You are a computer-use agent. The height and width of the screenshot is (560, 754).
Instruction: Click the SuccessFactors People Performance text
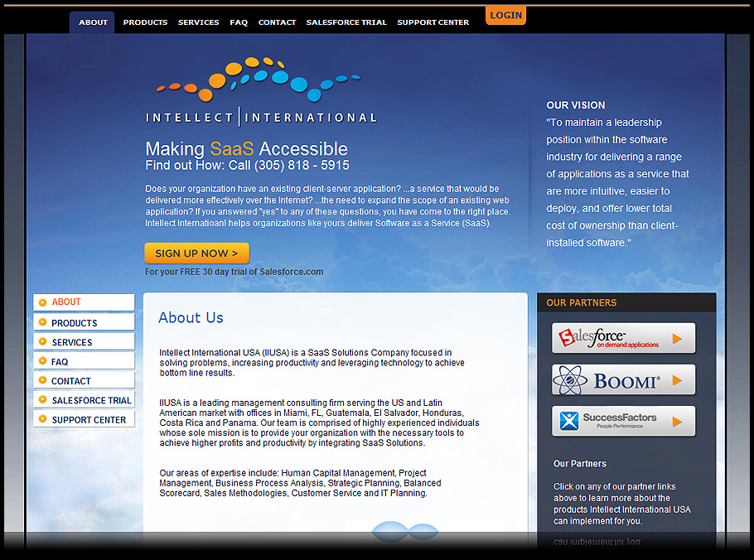[620, 421]
